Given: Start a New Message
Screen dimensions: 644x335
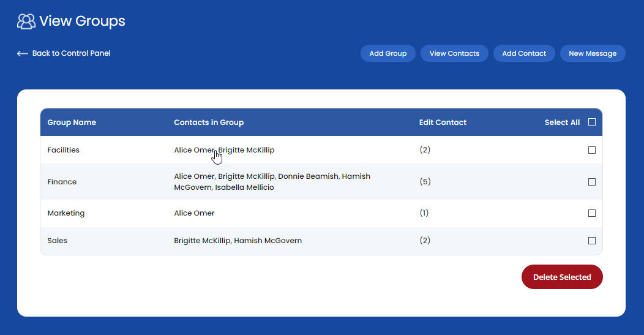Looking at the screenshot, I should (592, 53).
